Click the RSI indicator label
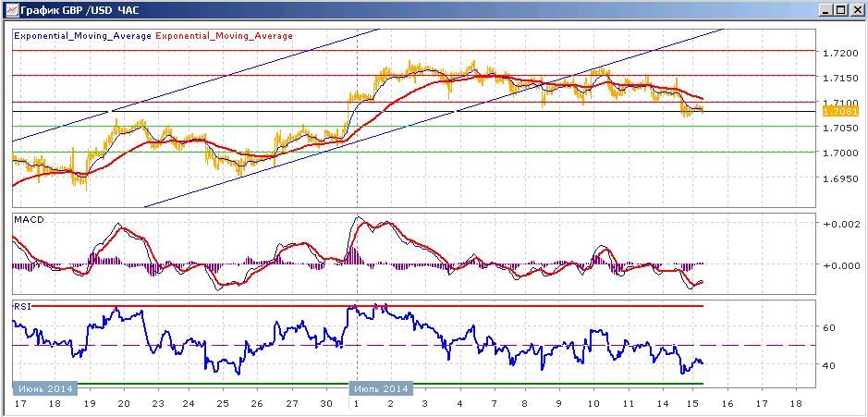 [x=21, y=306]
